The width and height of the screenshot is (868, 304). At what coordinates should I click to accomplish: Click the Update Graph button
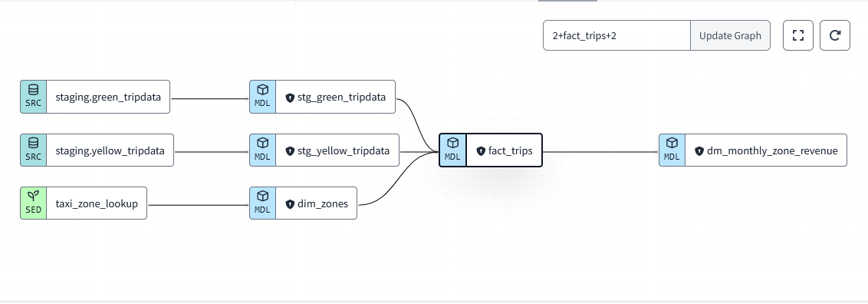pyautogui.click(x=730, y=35)
